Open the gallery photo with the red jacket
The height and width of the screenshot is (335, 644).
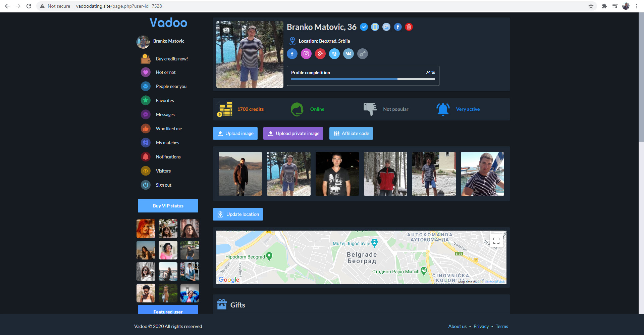tap(386, 174)
